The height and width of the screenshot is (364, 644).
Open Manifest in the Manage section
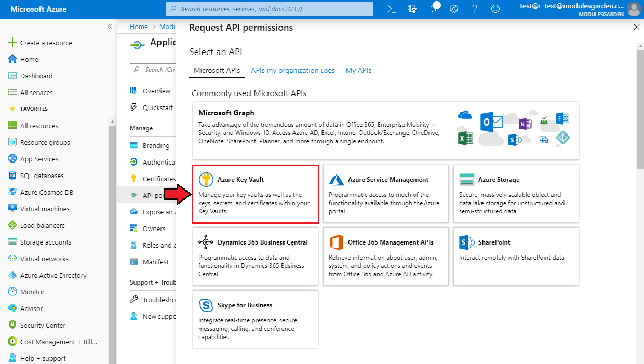point(156,262)
